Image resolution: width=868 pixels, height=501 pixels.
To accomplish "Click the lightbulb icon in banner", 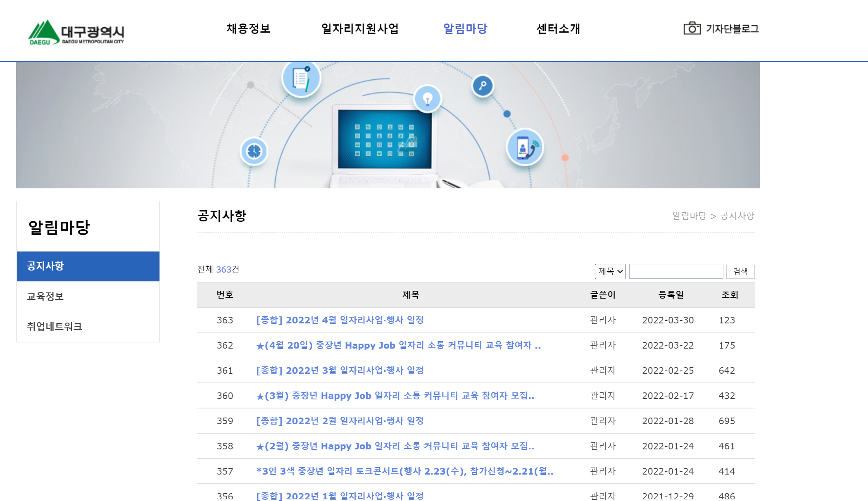I will pos(428,99).
